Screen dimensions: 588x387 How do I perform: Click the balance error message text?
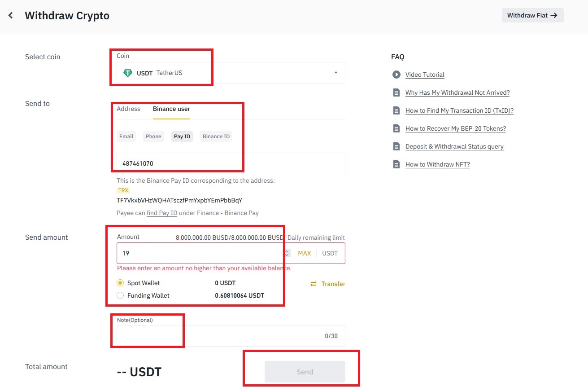pos(204,268)
